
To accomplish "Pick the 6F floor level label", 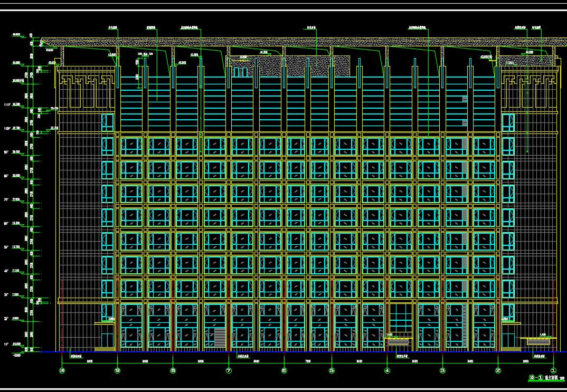I will pos(6,223).
